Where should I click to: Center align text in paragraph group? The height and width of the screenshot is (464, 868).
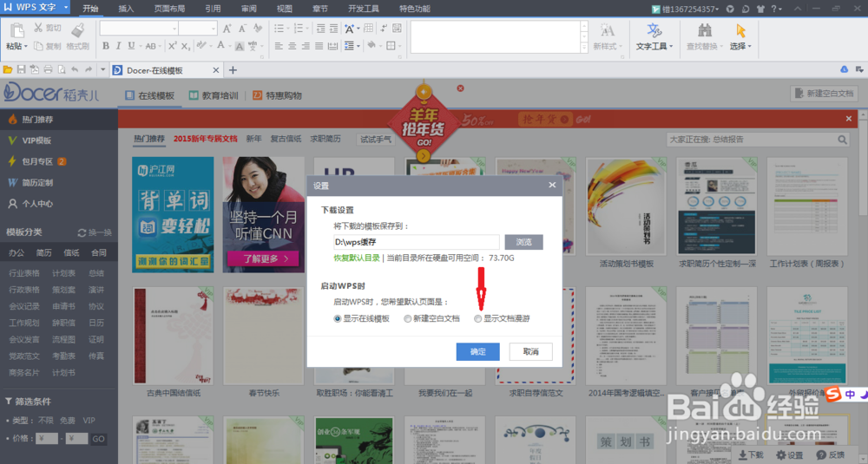(x=293, y=46)
